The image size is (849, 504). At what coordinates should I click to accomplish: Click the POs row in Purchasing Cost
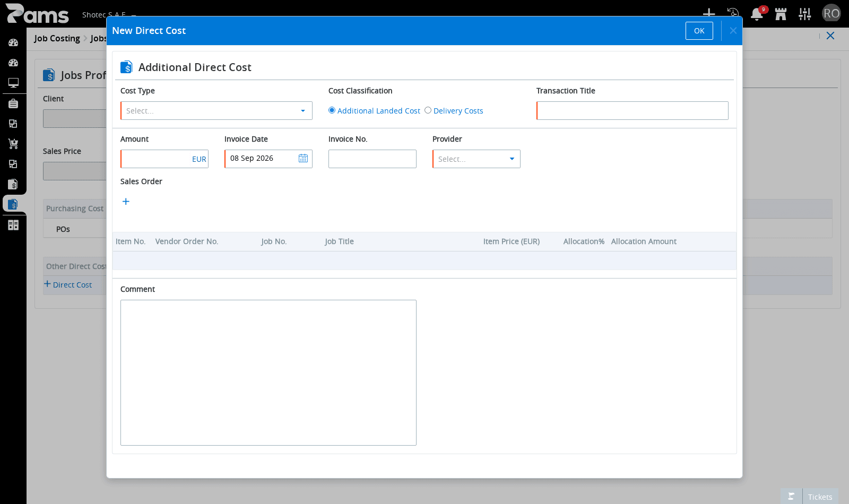63,229
